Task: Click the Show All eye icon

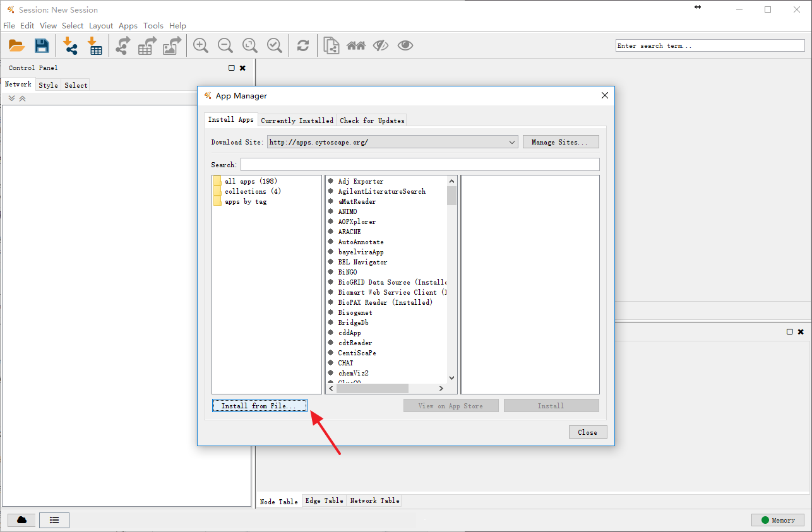Action: pos(405,45)
